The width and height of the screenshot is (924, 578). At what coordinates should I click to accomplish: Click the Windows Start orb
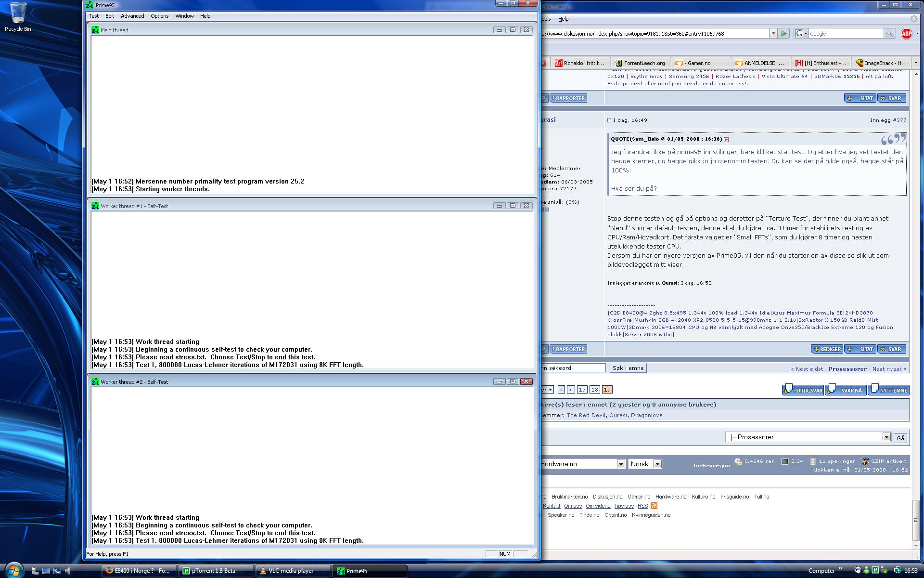pos(14,570)
